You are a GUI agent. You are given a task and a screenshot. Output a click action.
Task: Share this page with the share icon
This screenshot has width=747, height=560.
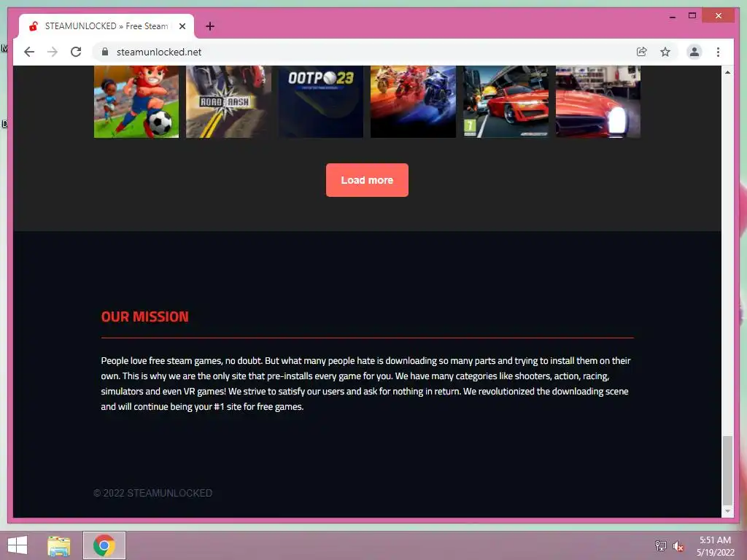pos(641,52)
